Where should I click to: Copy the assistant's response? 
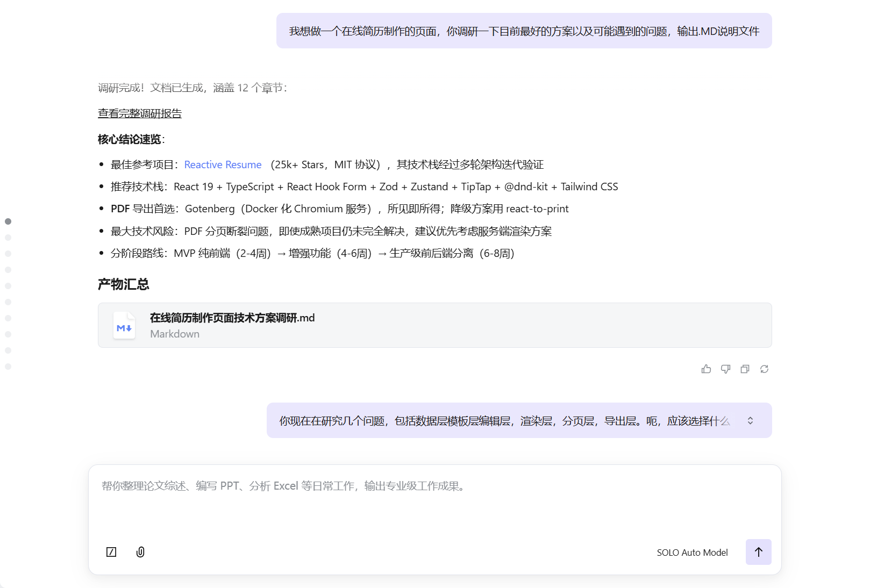click(x=745, y=369)
